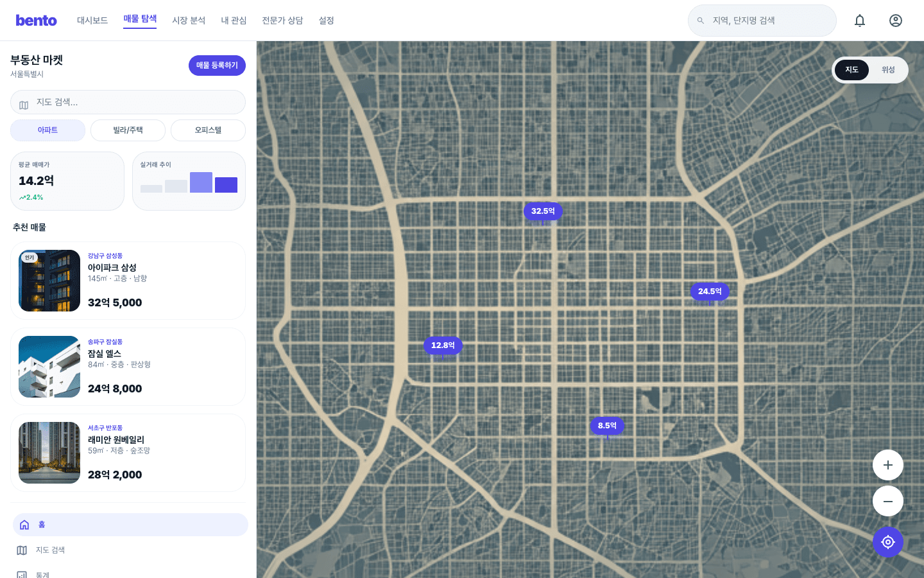The image size is (924, 578).
Task: Click the 32.5억 price marker on the map
Action: (543, 211)
